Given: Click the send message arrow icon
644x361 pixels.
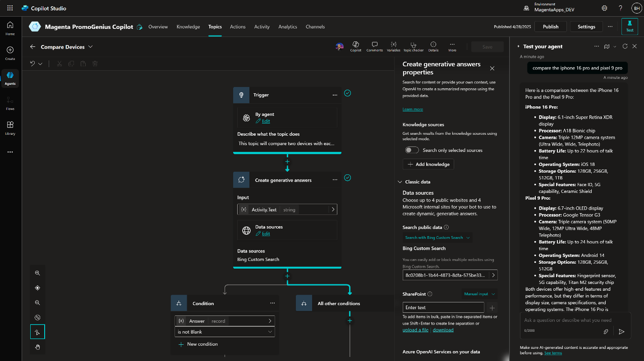Looking at the screenshot, I should [621, 331].
